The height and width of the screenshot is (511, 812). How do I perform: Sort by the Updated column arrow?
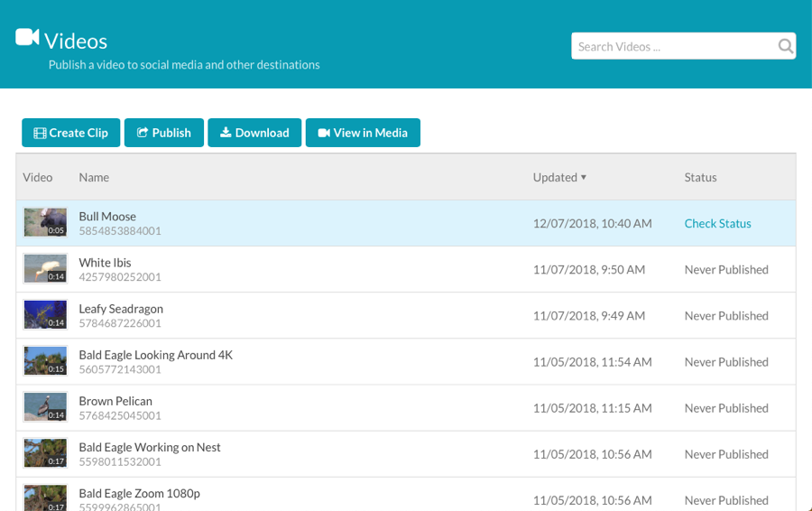584,178
